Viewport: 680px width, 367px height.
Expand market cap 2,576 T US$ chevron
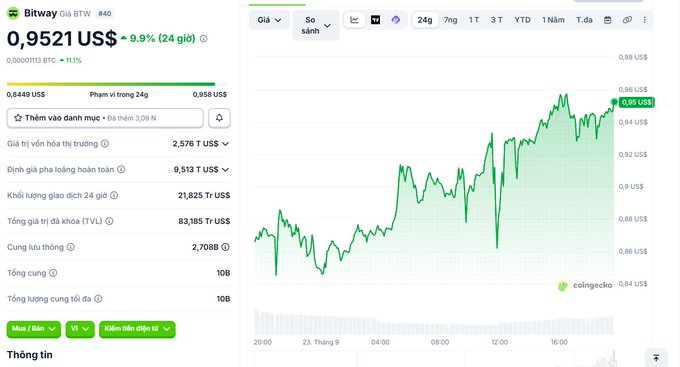coord(225,144)
